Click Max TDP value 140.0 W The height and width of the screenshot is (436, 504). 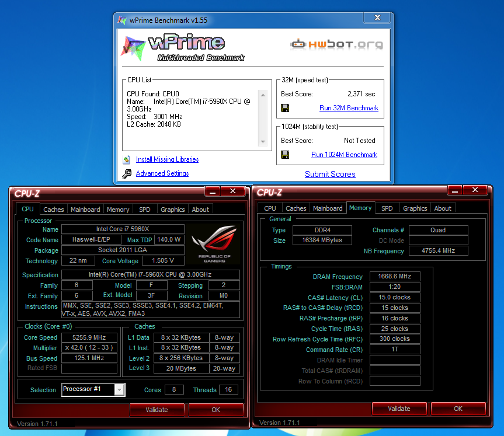point(169,239)
